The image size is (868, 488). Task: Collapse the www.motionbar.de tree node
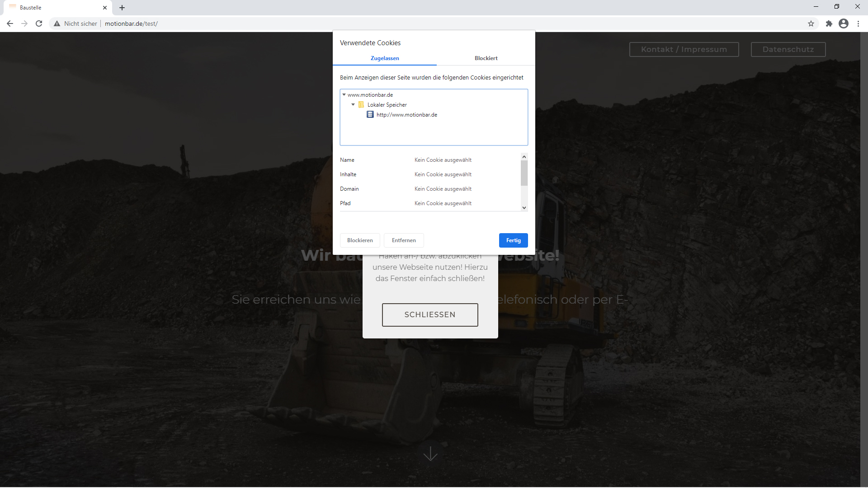click(344, 95)
